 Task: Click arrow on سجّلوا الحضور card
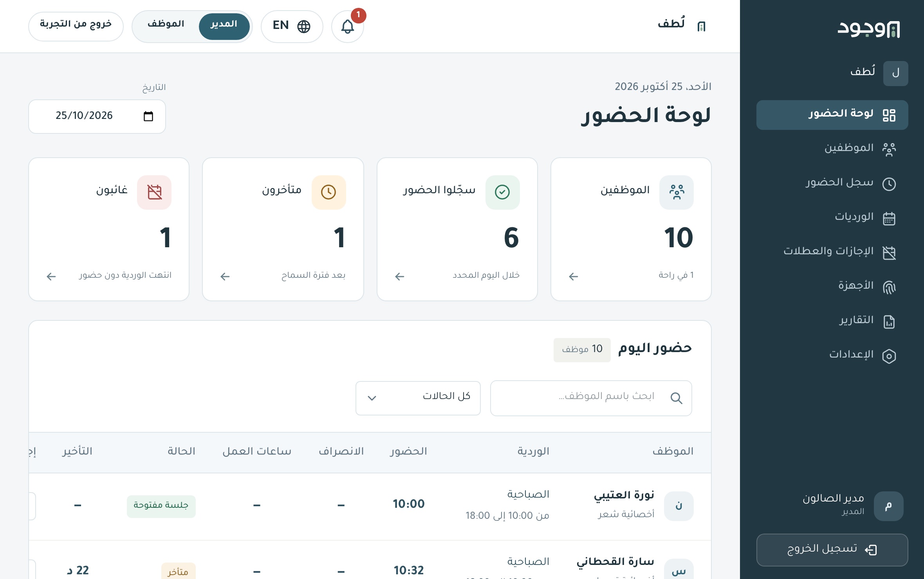[x=400, y=277]
